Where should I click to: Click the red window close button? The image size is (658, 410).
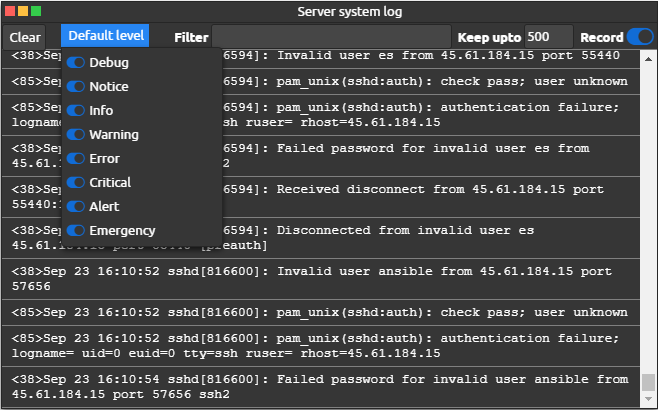tap(9, 11)
